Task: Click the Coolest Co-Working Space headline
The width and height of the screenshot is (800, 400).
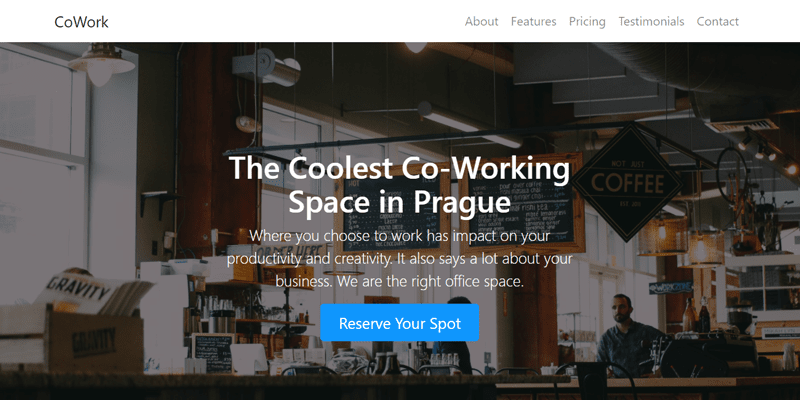Action: point(399,185)
